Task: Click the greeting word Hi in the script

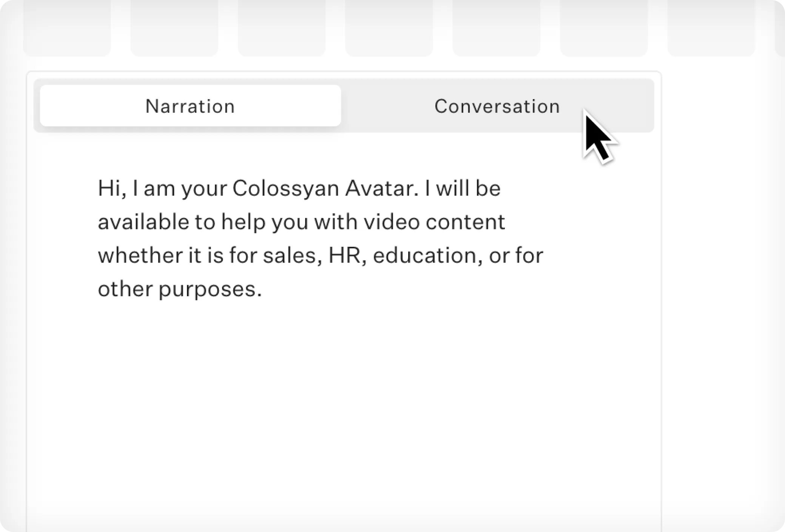Action: [x=109, y=188]
